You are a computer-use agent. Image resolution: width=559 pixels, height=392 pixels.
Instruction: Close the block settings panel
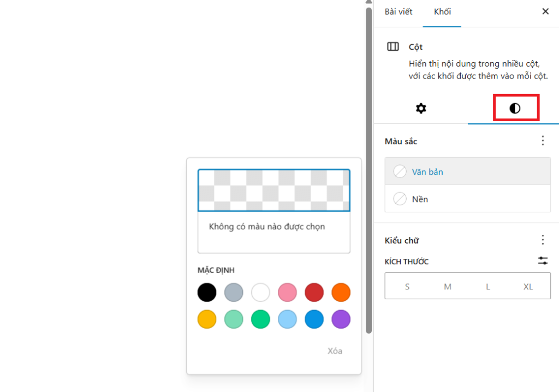[545, 11]
